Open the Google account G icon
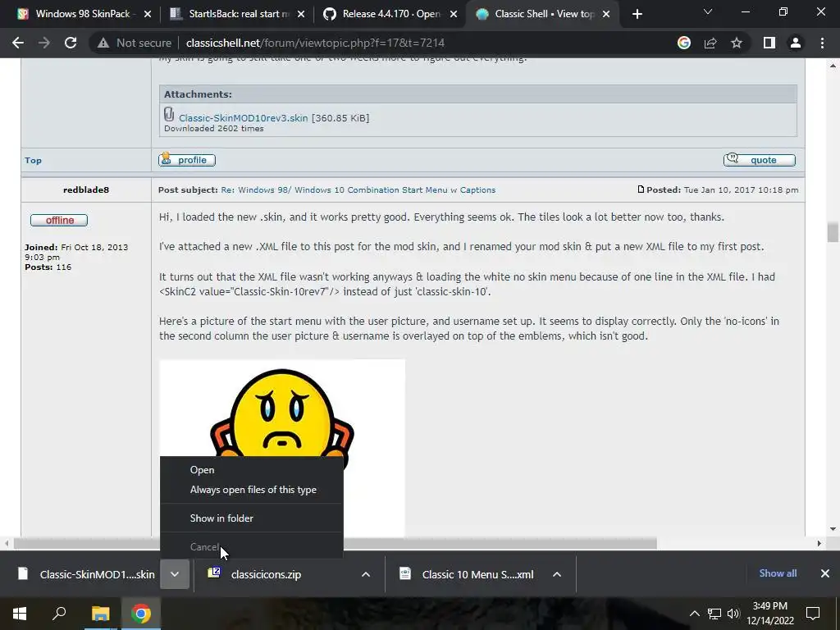Screen dimensions: 840x630 click(x=683, y=43)
